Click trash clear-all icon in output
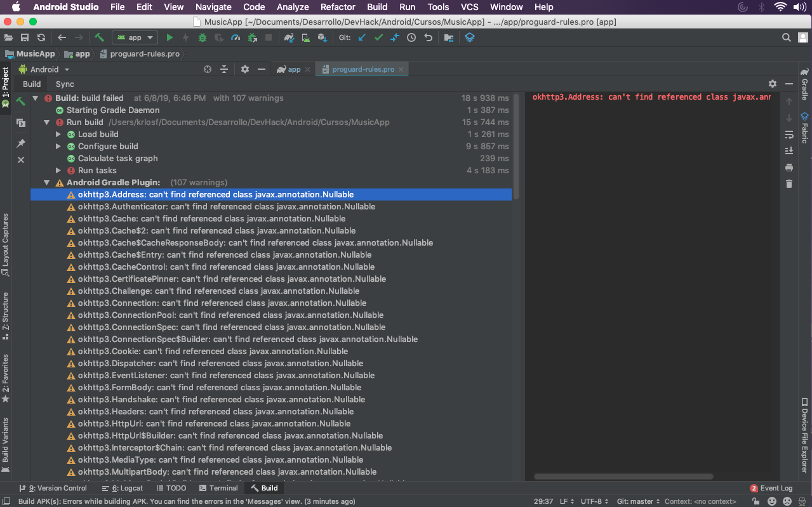The width and height of the screenshot is (812, 507). point(789,184)
